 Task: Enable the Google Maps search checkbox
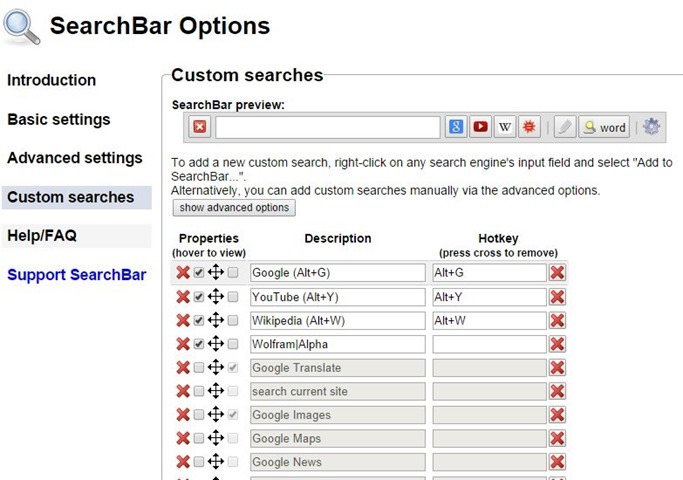coord(199,438)
